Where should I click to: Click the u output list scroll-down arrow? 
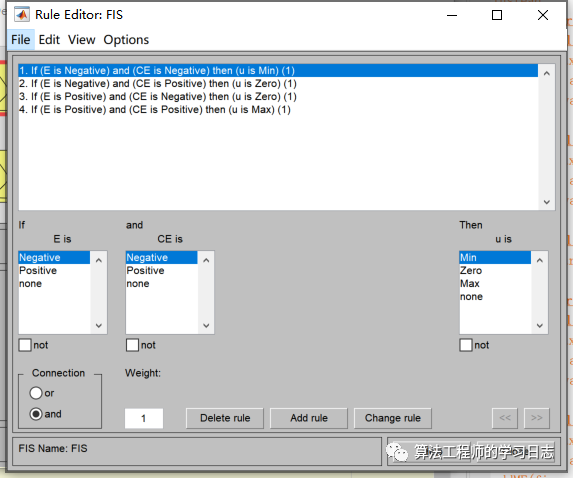(x=540, y=325)
